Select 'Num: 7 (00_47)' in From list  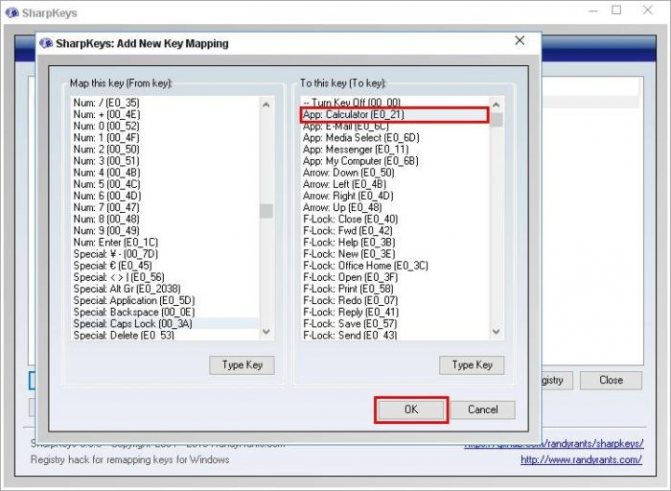click(165, 208)
